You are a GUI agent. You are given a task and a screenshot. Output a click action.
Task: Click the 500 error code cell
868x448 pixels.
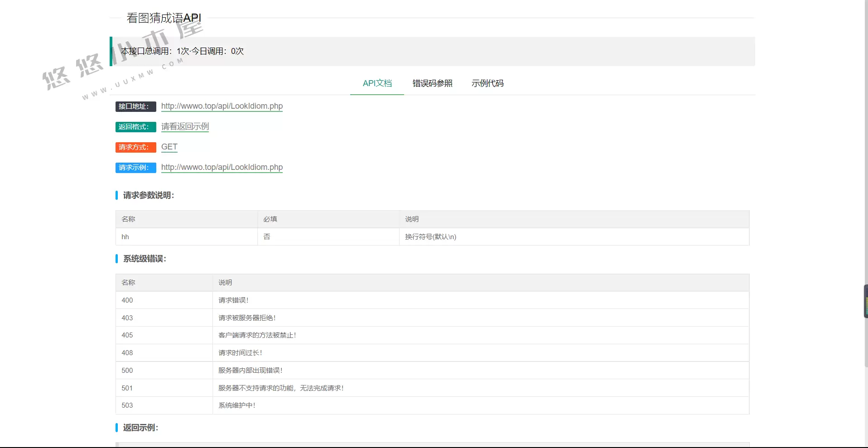164,371
